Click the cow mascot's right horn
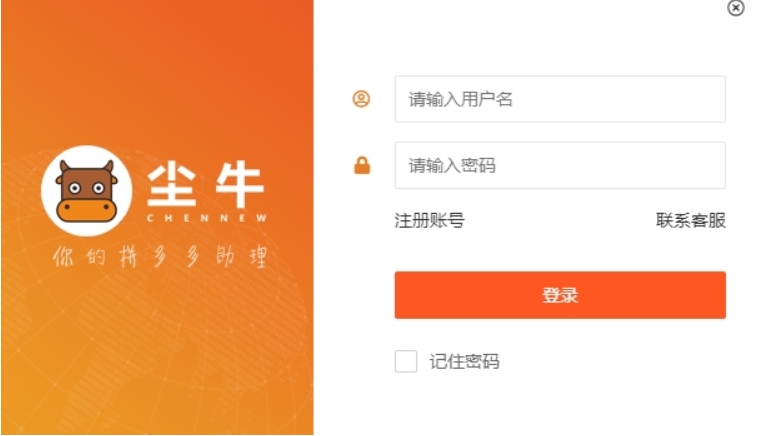Image resolution: width=776 pixels, height=436 pixels. (x=109, y=166)
